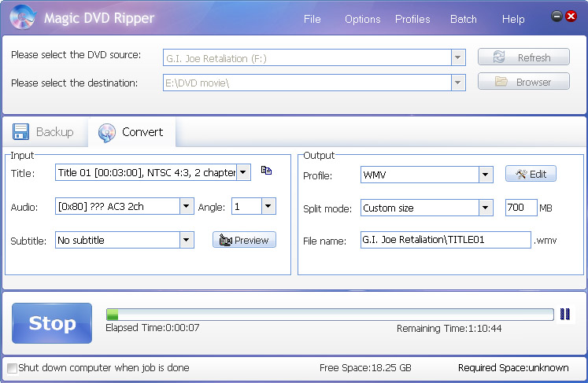The image size is (588, 383).
Task: Open the Profiles menu
Action: tap(412, 19)
